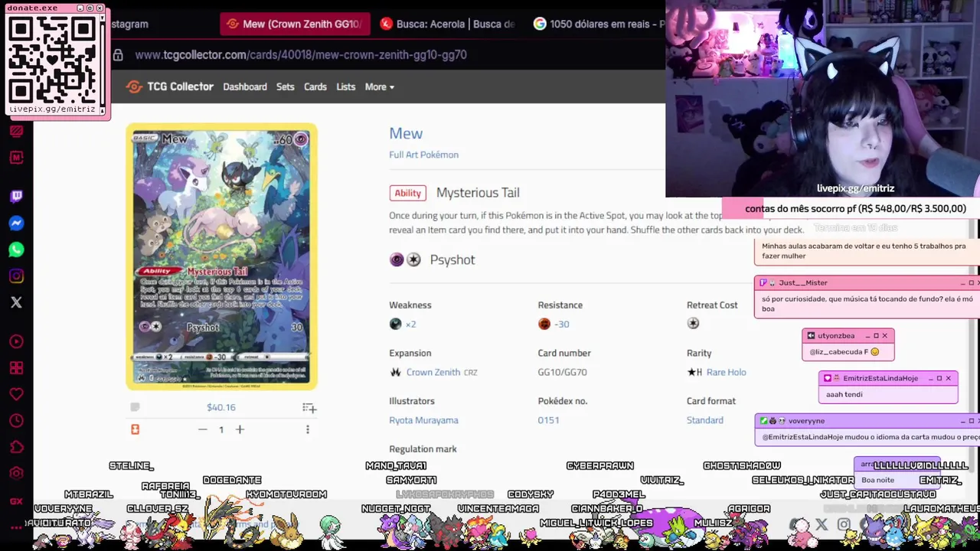Open Extensions cube icon in sidebar

click(16, 447)
